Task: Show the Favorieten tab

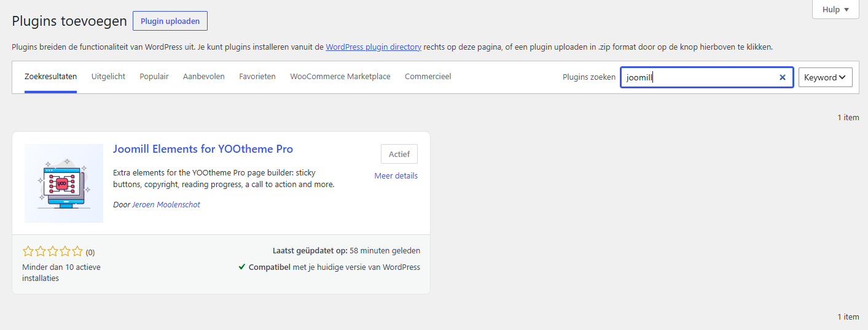Action: [257, 77]
